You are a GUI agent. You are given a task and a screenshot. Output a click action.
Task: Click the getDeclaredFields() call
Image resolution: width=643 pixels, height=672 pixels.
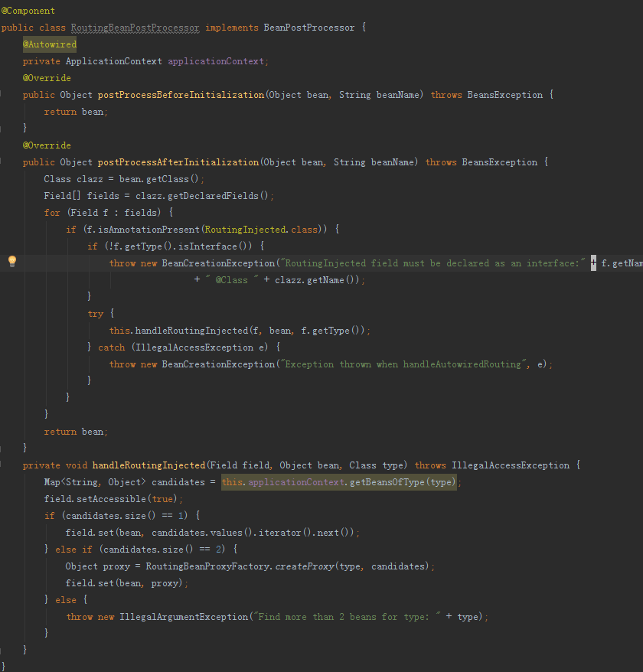pyautogui.click(x=217, y=196)
